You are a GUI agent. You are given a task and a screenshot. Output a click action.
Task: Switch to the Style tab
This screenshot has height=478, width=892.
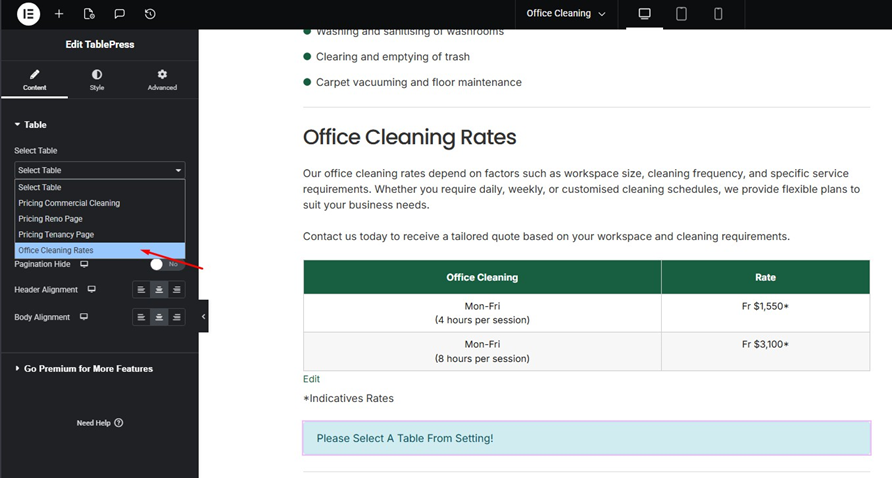click(97, 80)
